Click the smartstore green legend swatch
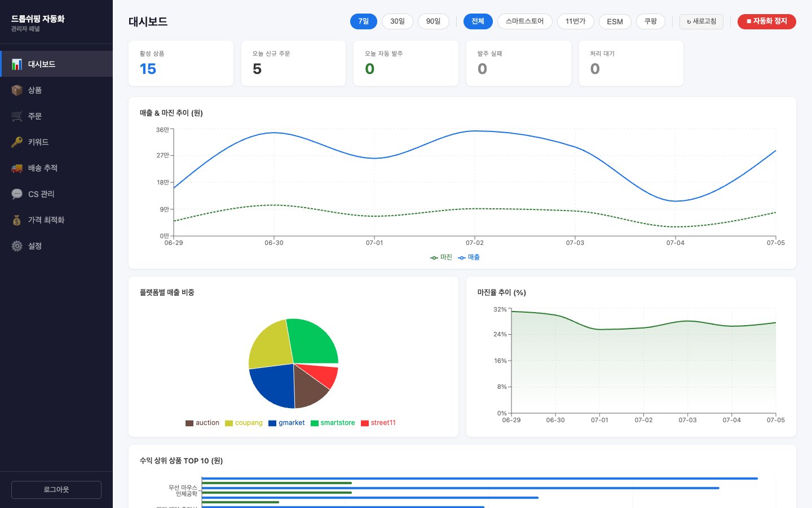Image resolution: width=812 pixels, height=508 pixels. coord(315,423)
